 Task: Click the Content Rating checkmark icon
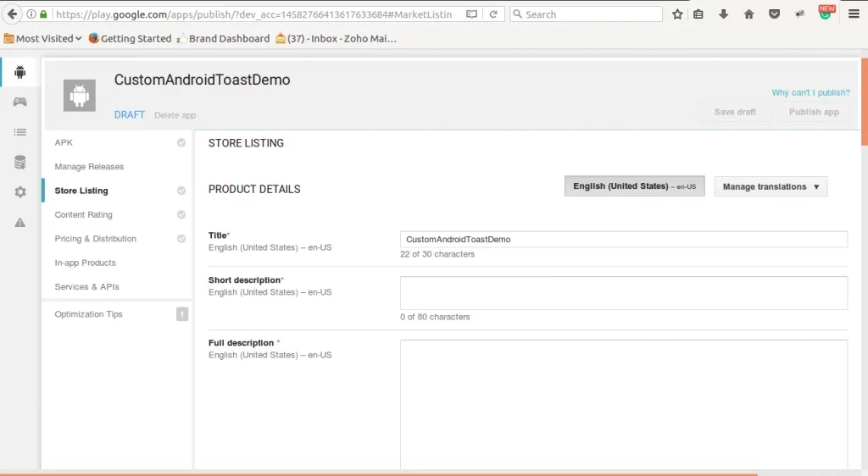[x=181, y=215]
